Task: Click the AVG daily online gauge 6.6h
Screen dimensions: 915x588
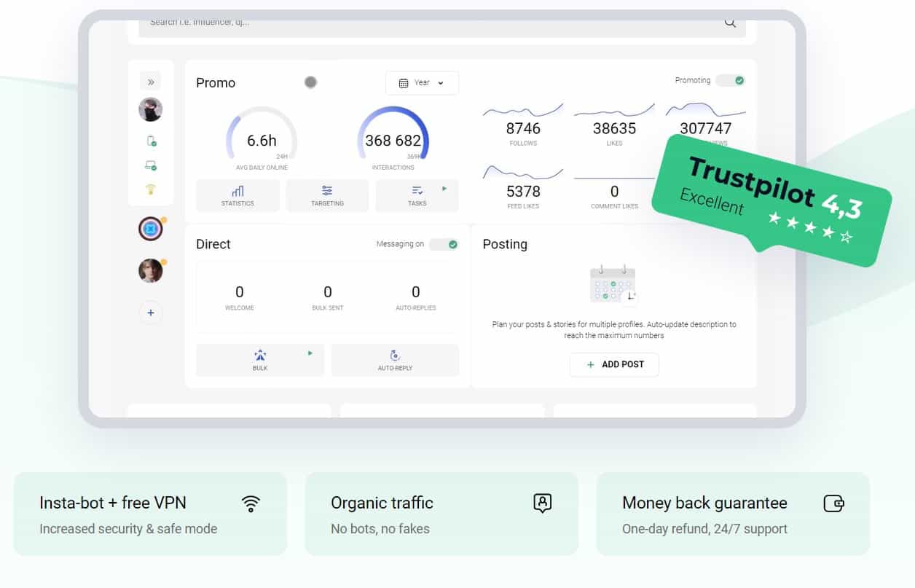Action: pyautogui.click(x=262, y=138)
